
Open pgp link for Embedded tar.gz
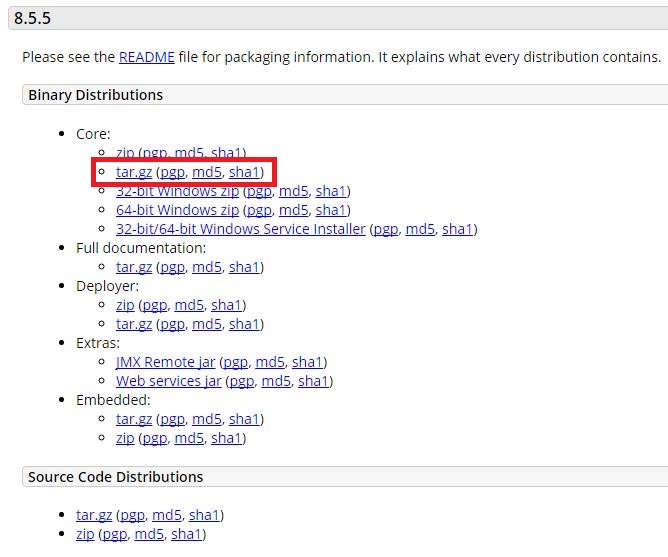pyautogui.click(x=173, y=419)
